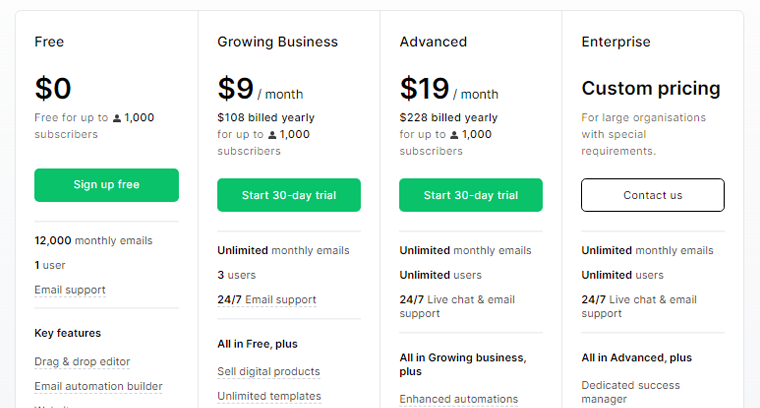
Task: Select the Enterprise plan heading
Action: (616, 42)
